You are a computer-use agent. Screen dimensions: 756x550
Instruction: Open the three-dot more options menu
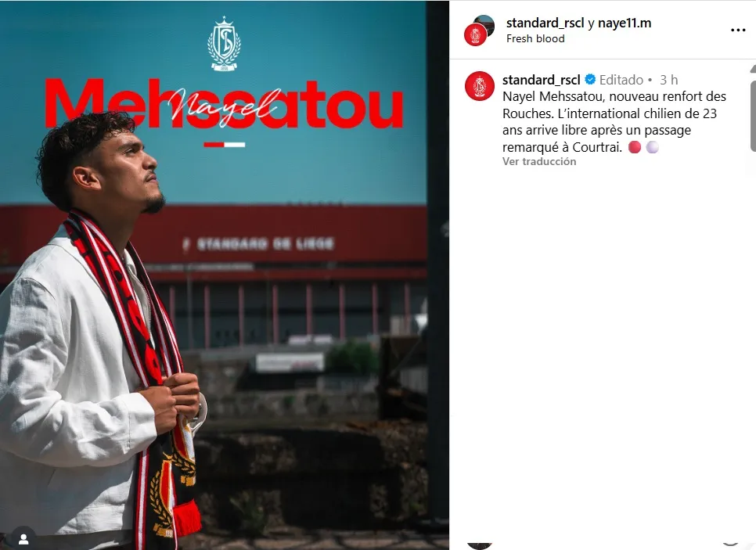tap(738, 30)
